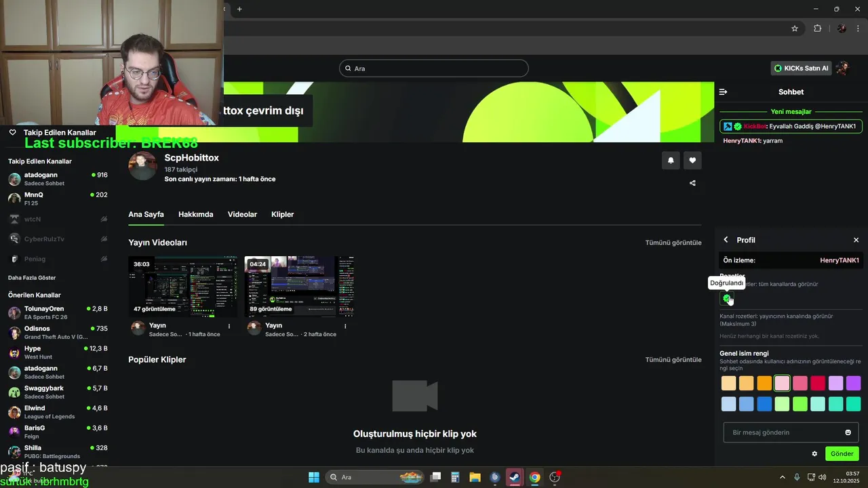Screen dimensions: 868x488
Task: Open the volume control in system tray
Action: point(822,477)
